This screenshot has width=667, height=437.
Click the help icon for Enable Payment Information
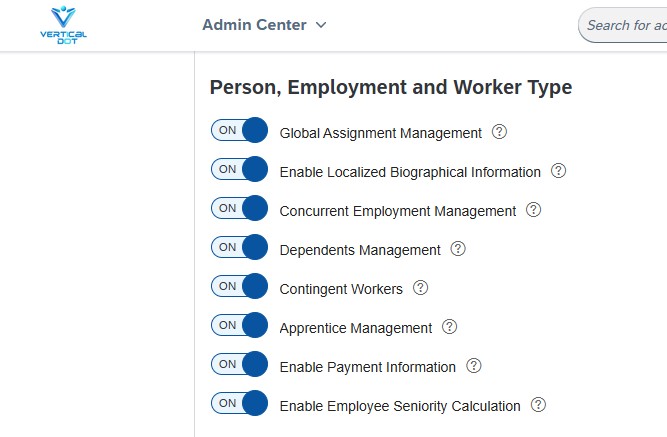(x=473, y=366)
